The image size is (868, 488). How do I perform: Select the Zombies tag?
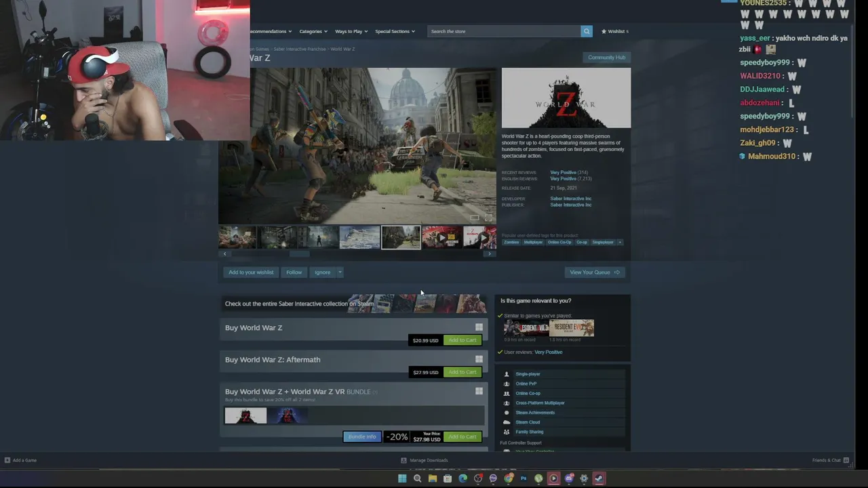click(x=511, y=242)
